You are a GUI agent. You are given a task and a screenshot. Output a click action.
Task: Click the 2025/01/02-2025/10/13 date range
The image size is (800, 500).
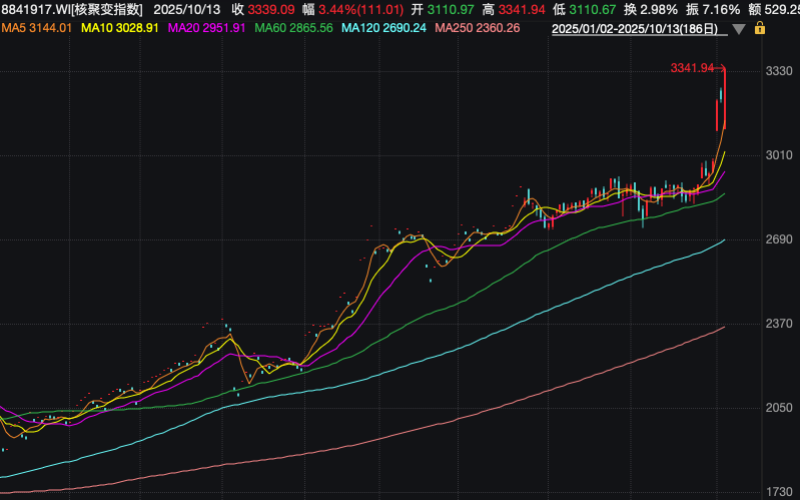[638, 28]
